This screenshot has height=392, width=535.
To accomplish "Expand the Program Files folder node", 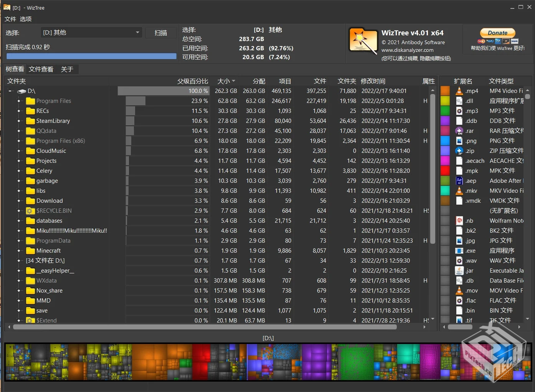I will [18, 101].
